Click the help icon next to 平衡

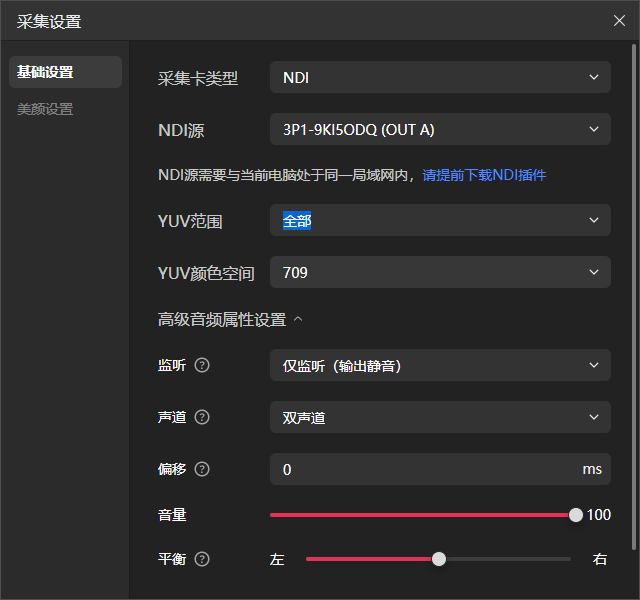(202, 559)
